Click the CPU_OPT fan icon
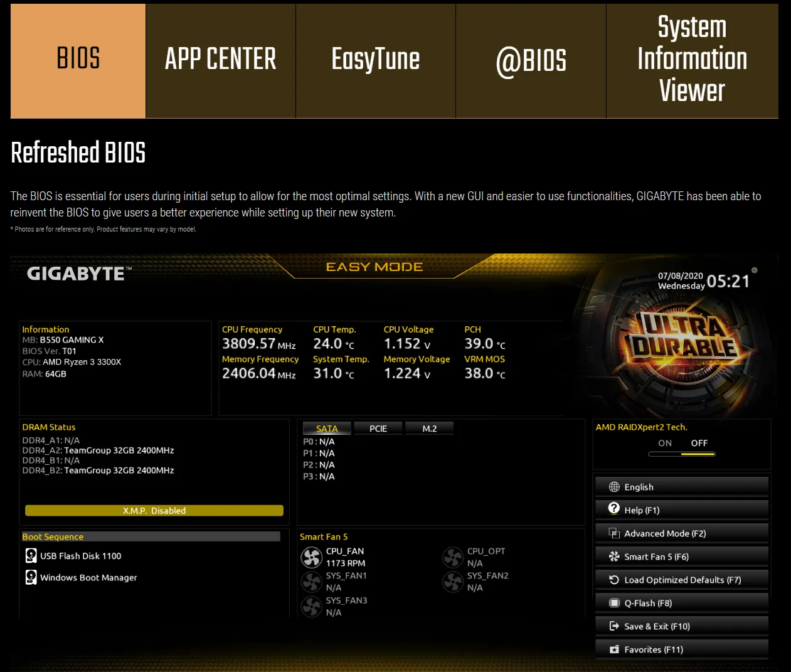791x672 pixels. 453,557
